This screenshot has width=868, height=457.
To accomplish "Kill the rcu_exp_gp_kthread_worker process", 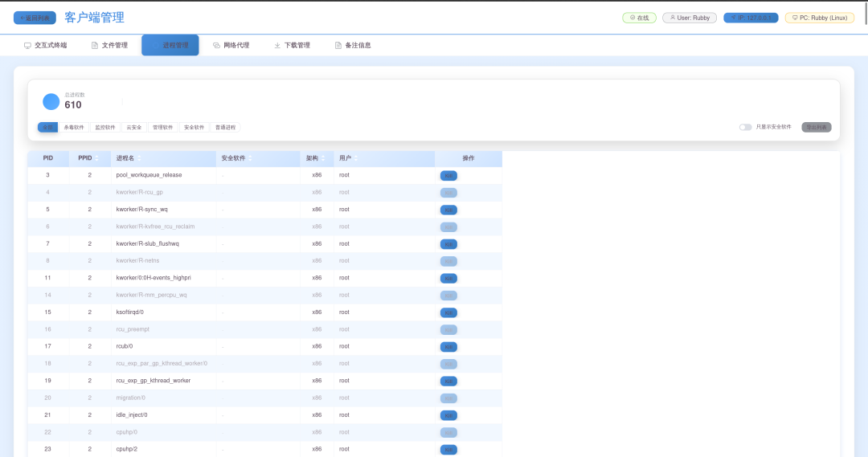I will (x=448, y=382).
